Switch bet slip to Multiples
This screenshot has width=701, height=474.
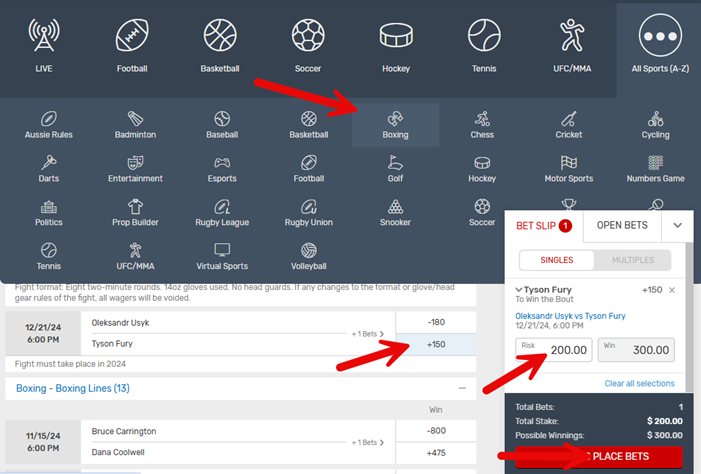pos(632,260)
